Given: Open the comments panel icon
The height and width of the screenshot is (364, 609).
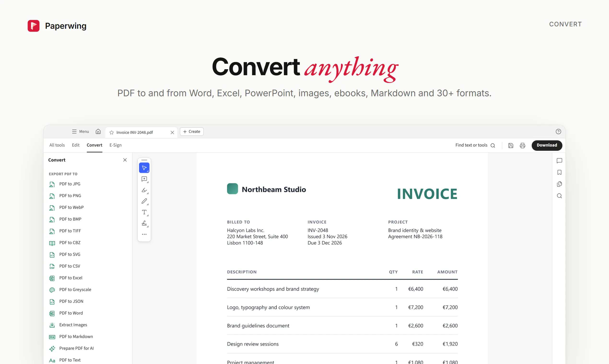Looking at the screenshot, I should point(559,161).
